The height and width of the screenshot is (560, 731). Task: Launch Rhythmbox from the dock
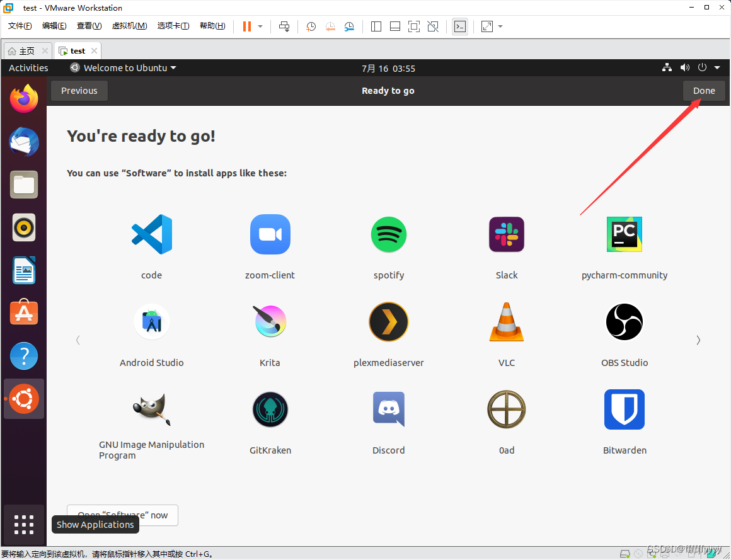(24, 227)
